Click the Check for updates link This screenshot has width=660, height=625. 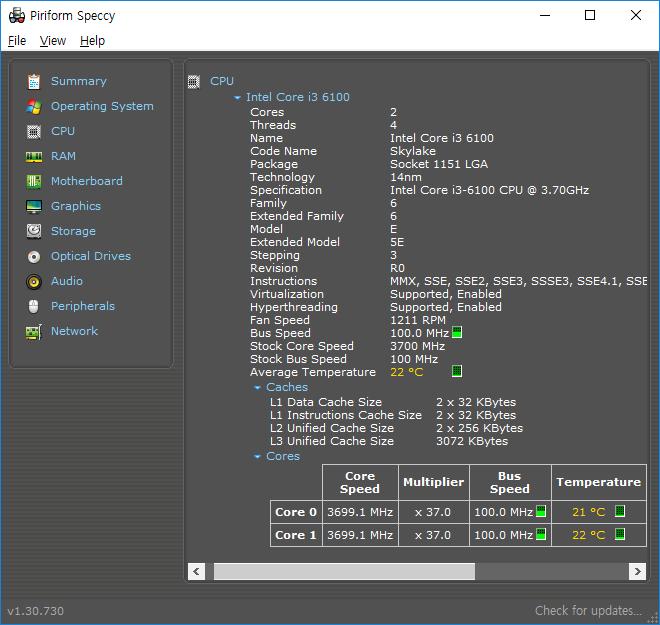point(588,610)
